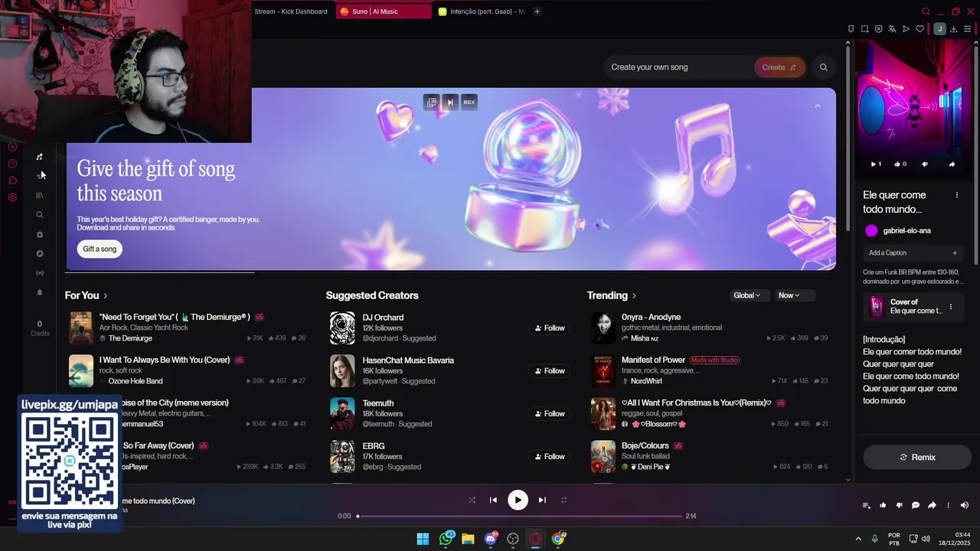Open the browser downloads icon
This screenshot has width=980, height=551.
click(x=954, y=29)
